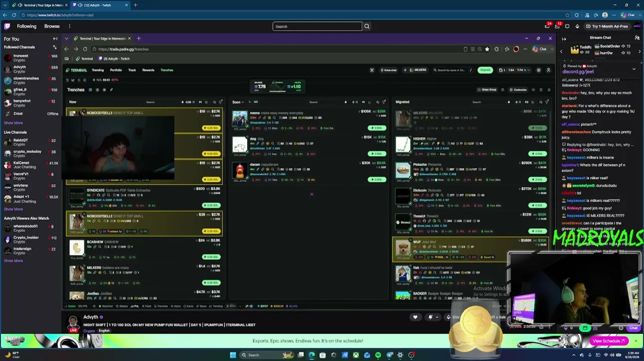The height and width of the screenshot is (361, 644).
Task: Open Microsoft Edge from the taskbar
Action: [x=312, y=355]
